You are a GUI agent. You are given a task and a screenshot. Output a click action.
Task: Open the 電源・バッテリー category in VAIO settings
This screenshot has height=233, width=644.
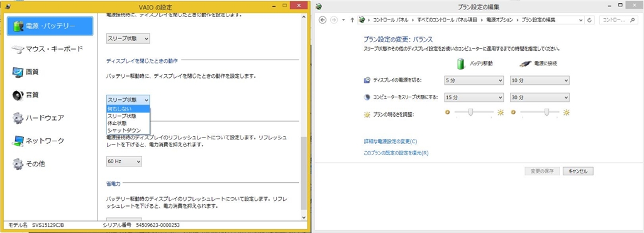point(50,26)
